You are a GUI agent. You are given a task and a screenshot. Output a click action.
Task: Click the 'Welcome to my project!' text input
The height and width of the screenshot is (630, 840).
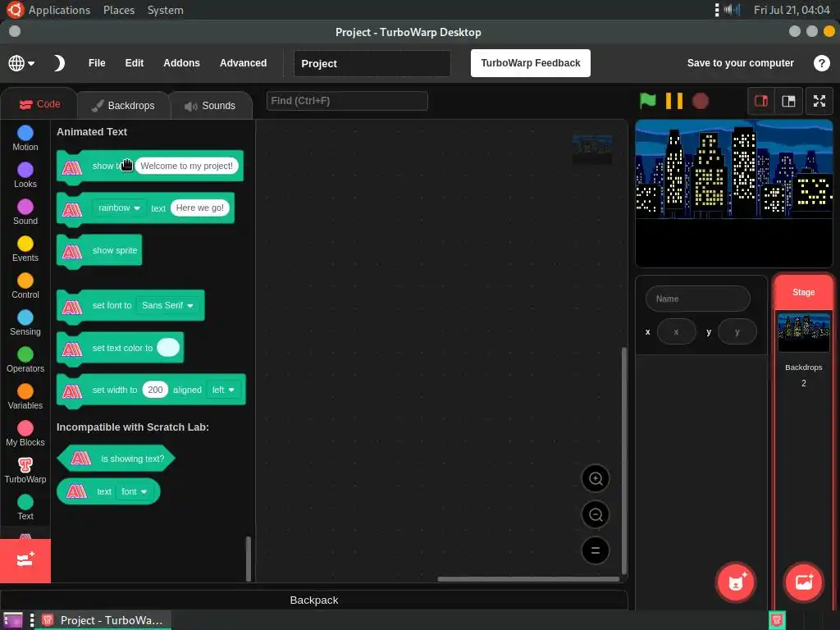(186, 166)
